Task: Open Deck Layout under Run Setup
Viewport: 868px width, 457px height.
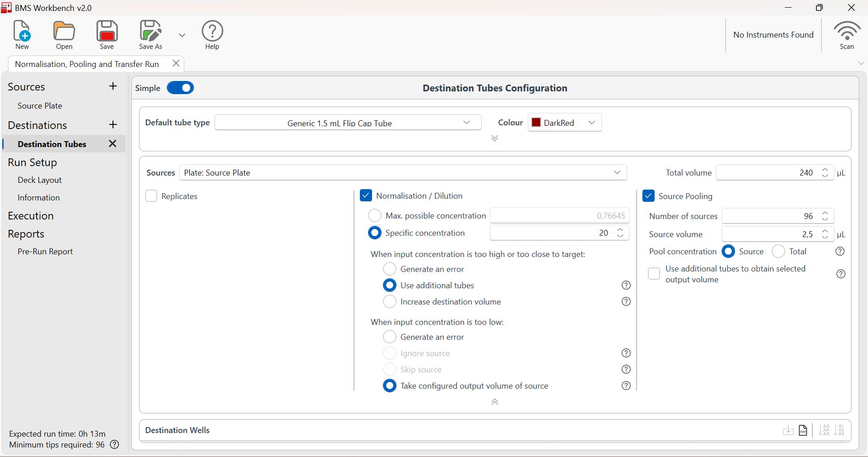Action: pyautogui.click(x=40, y=180)
